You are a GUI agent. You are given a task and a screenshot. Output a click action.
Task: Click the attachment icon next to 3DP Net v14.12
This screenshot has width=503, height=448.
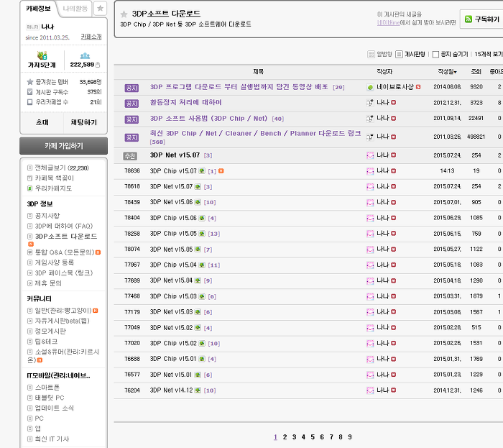pos(198,390)
